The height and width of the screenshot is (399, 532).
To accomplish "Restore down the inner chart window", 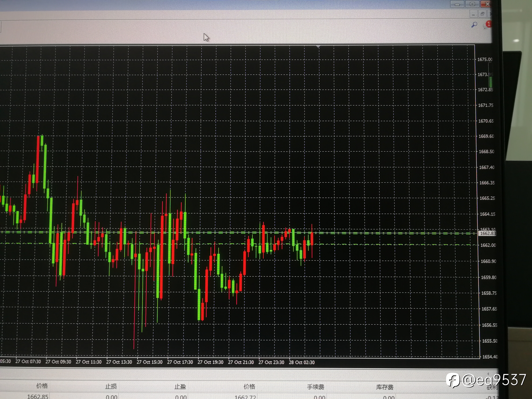I will pyautogui.click(x=482, y=14).
